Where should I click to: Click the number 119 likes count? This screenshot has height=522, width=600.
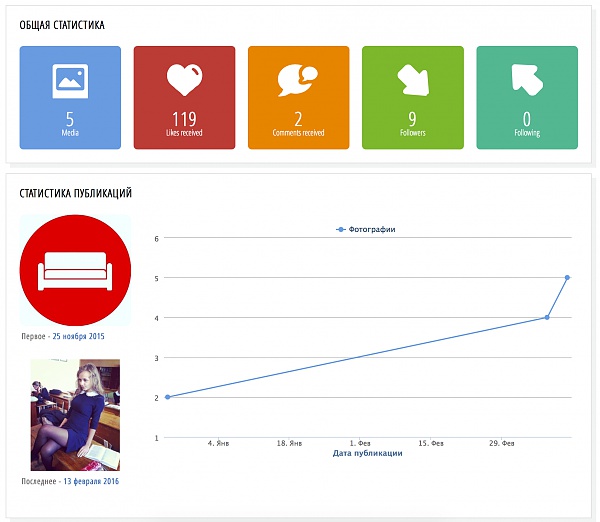(184, 119)
